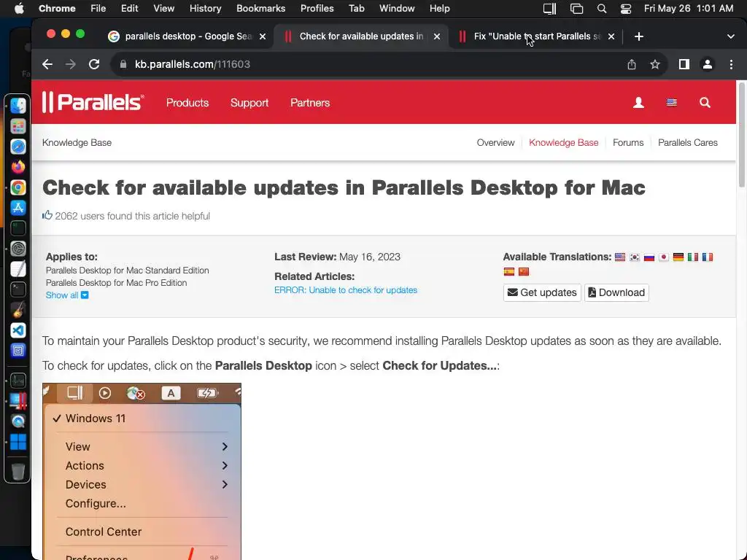747x560 pixels.
Task: Open Partners in Parallels navigation
Action: coord(310,103)
